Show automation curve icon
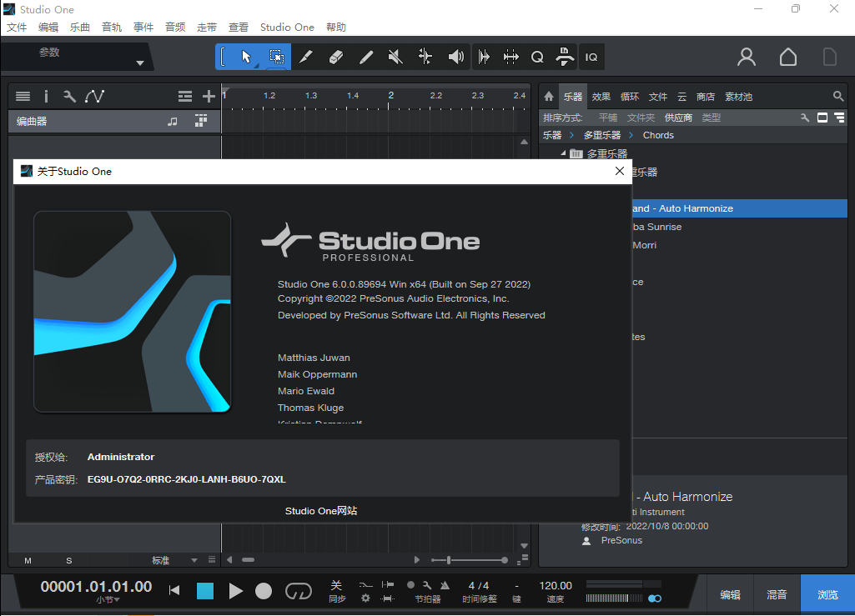855x616 pixels. [94, 97]
